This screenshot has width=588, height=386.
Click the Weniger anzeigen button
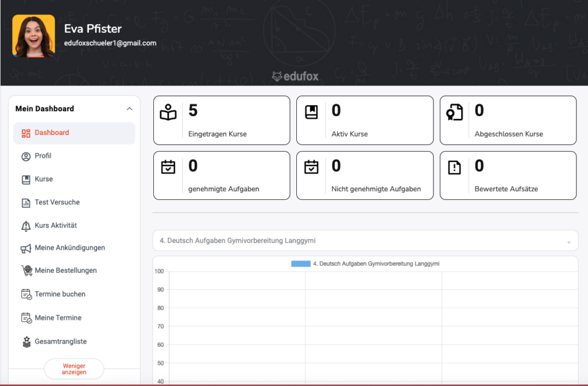73,369
